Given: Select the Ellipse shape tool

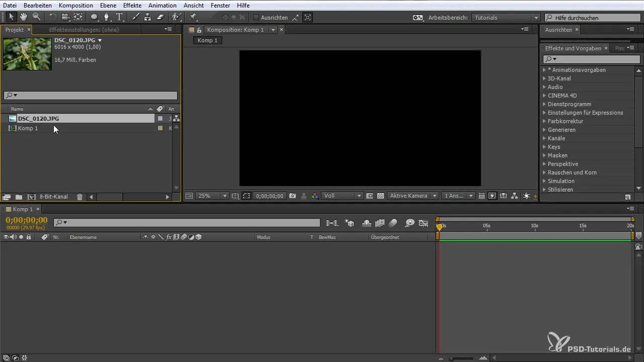Looking at the screenshot, I should tap(94, 17).
